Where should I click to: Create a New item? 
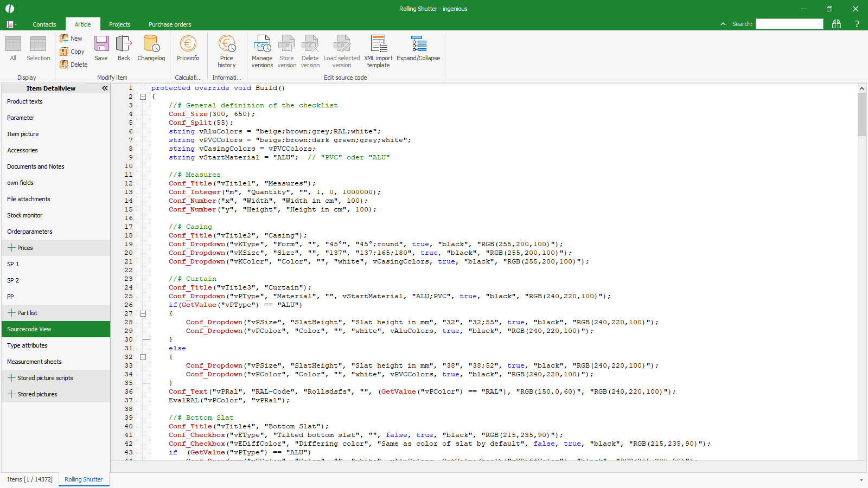click(x=71, y=38)
